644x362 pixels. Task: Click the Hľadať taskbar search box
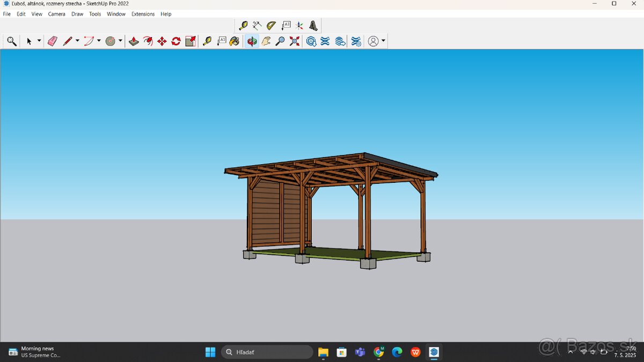267,352
